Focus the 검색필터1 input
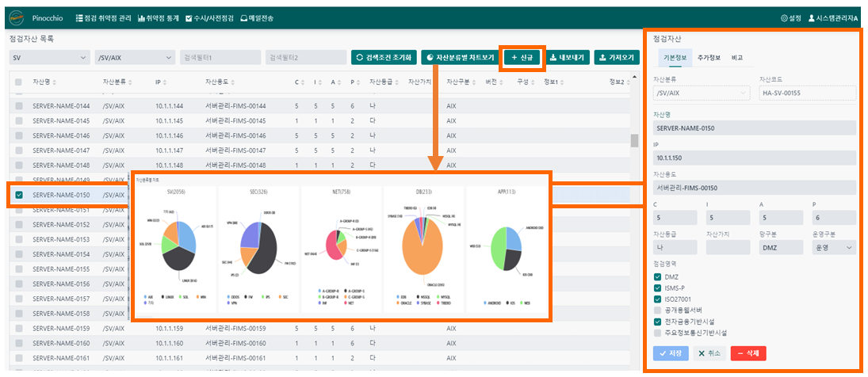 (220, 58)
